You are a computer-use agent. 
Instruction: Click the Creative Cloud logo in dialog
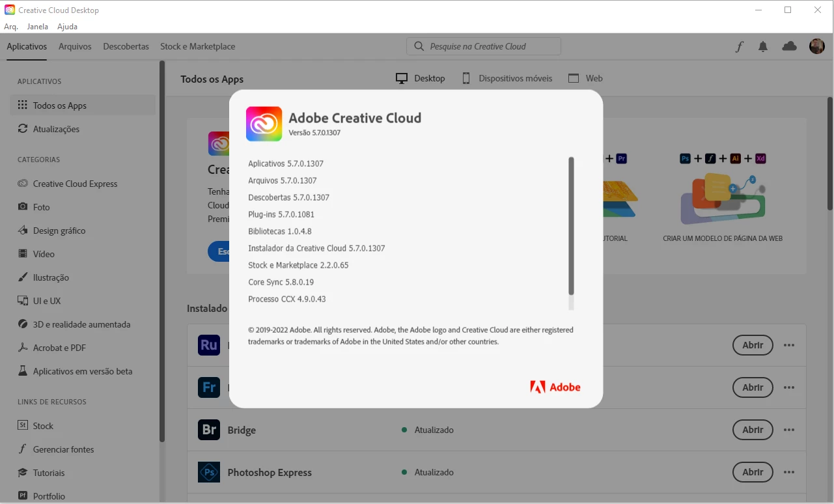click(x=264, y=124)
